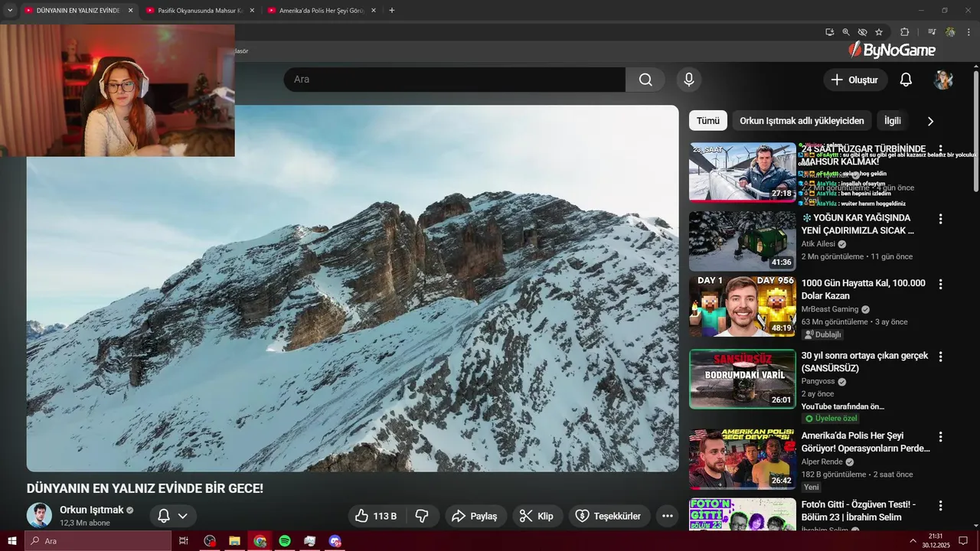The width and height of the screenshot is (980, 551).
Task: Open YOĞUN KAR YAĞIŞINDA video thumbnail
Action: pyautogui.click(x=743, y=241)
